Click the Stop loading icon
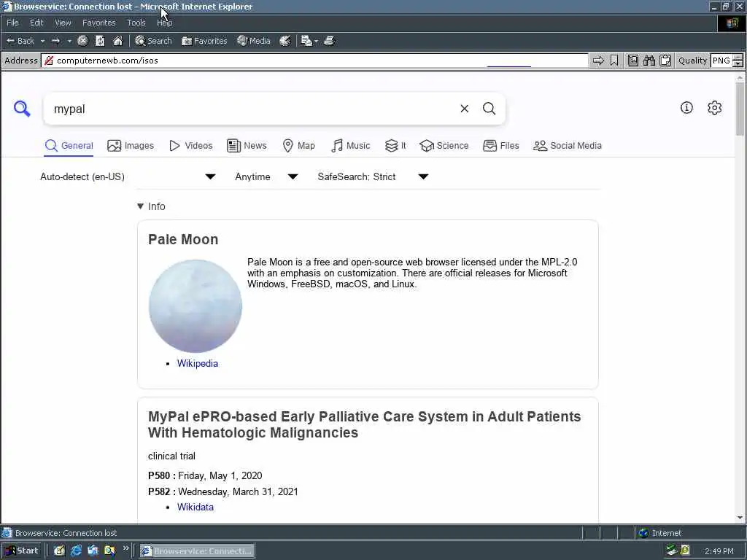 [82, 41]
